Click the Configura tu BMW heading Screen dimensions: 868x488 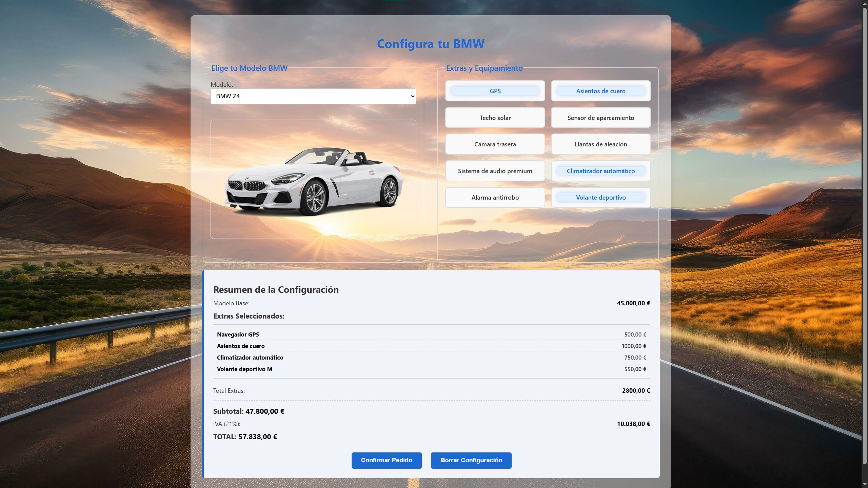[431, 44]
